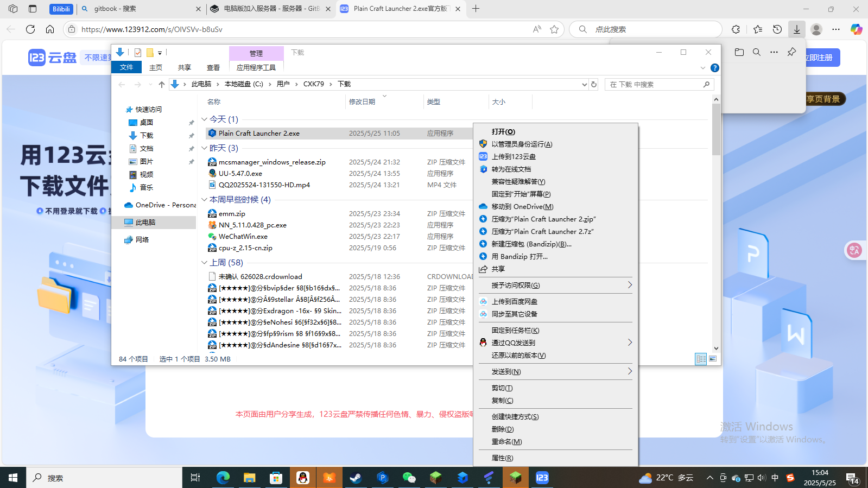Open the 查看 ribbon tab
Screen dimensions: 868x488
(213, 67)
